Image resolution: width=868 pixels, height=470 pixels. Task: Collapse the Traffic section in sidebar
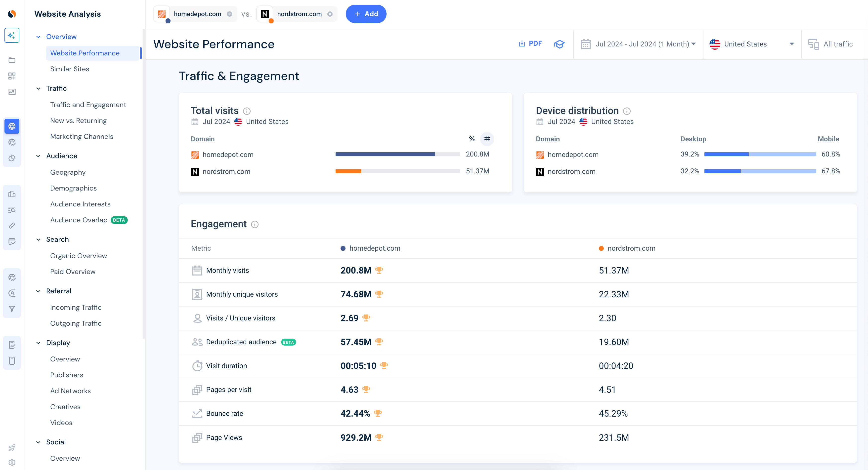39,88
